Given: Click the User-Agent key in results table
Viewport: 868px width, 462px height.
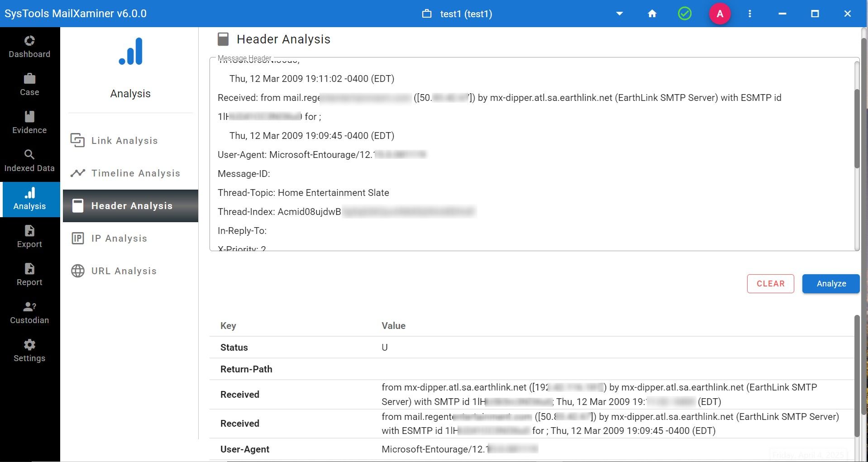Looking at the screenshot, I should 245,449.
